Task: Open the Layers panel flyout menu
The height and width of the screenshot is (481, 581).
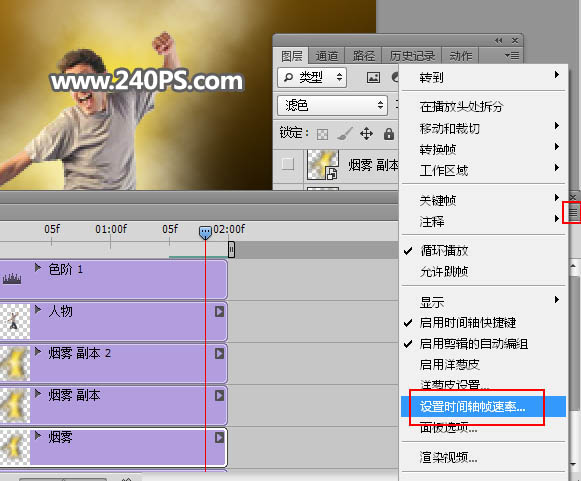Action: [x=512, y=56]
